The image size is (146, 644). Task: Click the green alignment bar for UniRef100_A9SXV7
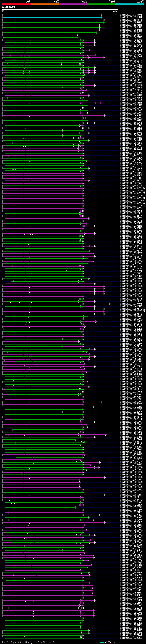click(50, 32)
